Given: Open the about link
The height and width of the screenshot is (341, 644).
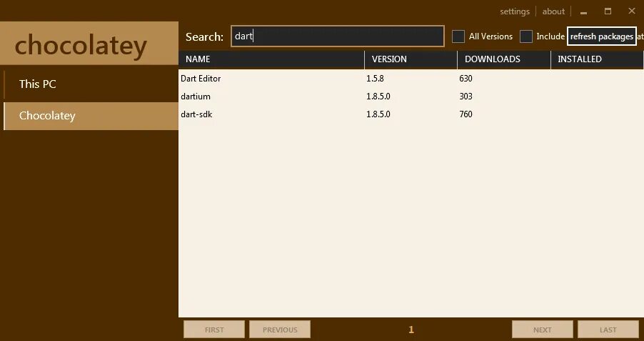Looking at the screenshot, I should point(553,11).
